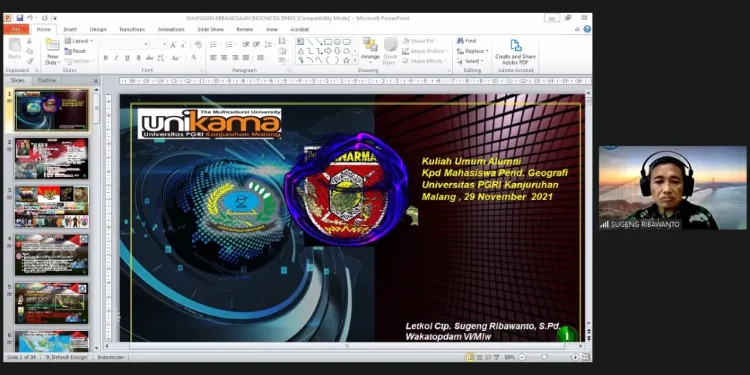Open the File tab
The image size is (750, 375).
16,29
